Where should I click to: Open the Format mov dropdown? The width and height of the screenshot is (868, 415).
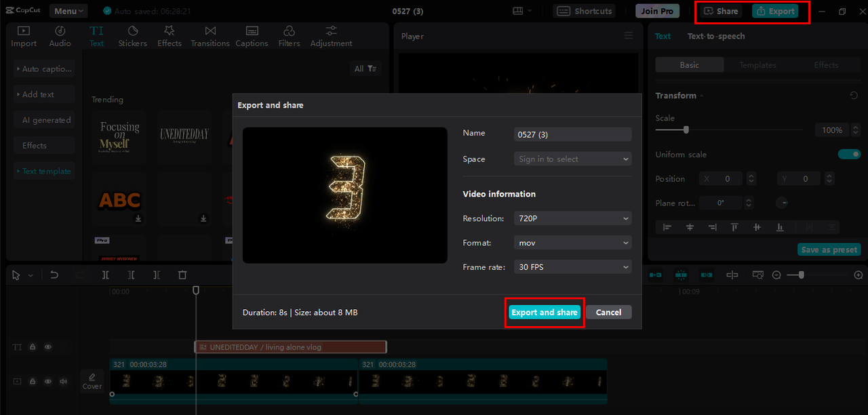coord(572,243)
